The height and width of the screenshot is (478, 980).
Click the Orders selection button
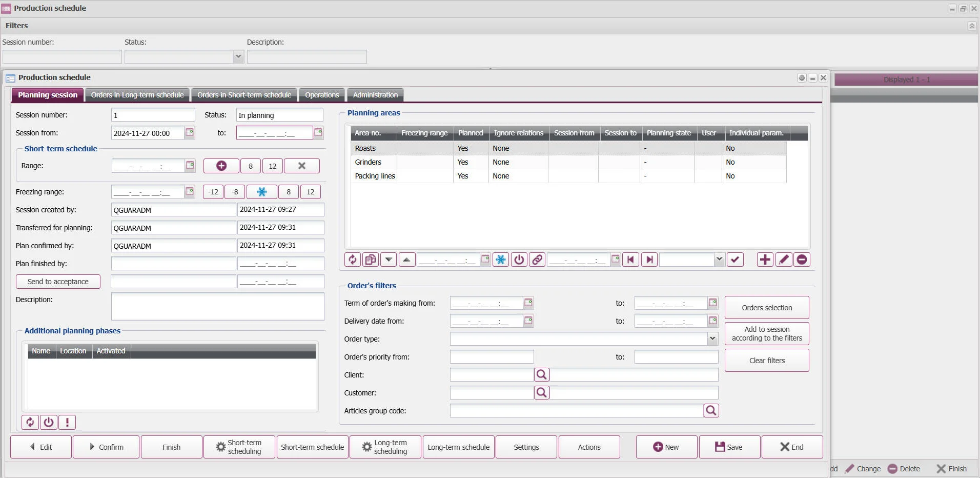coord(767,308)
